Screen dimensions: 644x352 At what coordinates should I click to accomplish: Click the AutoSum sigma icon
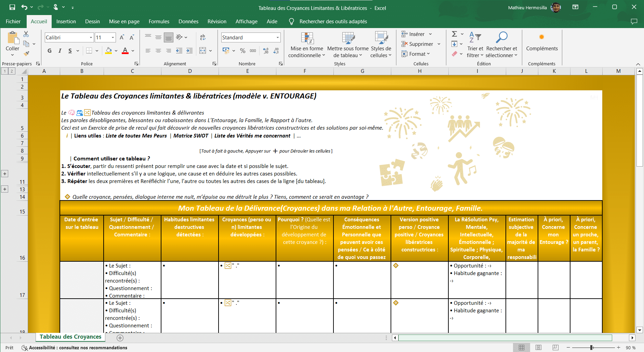(x=454, y=34)
